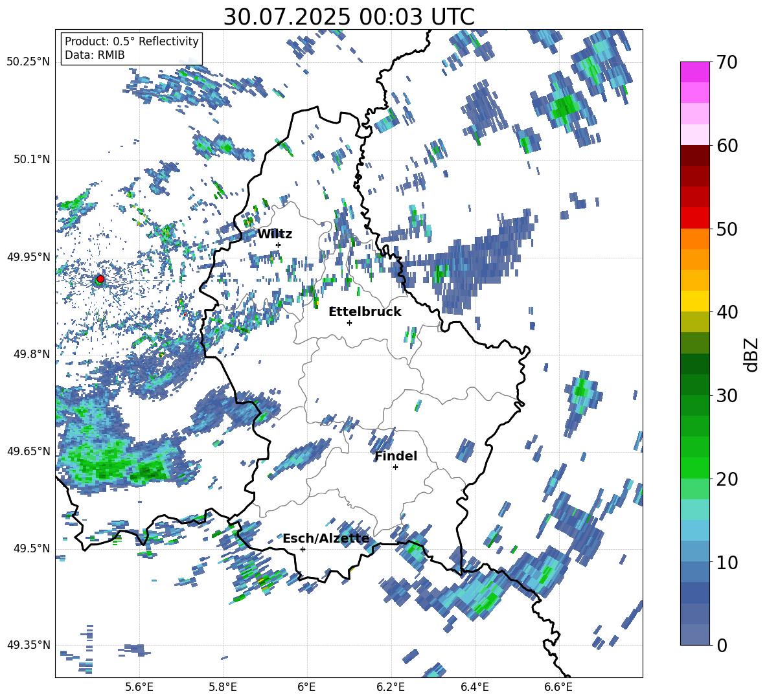Click the 6.4°E longitude label

(475, 688)
